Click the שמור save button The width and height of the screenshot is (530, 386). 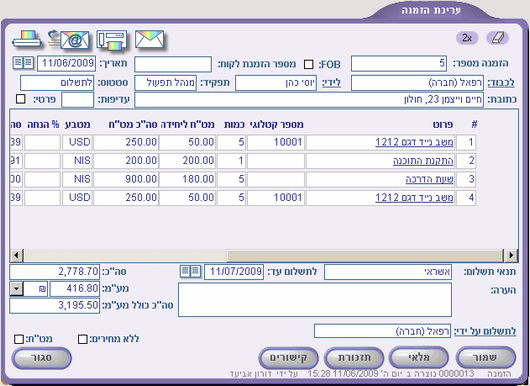pos(486,358)
